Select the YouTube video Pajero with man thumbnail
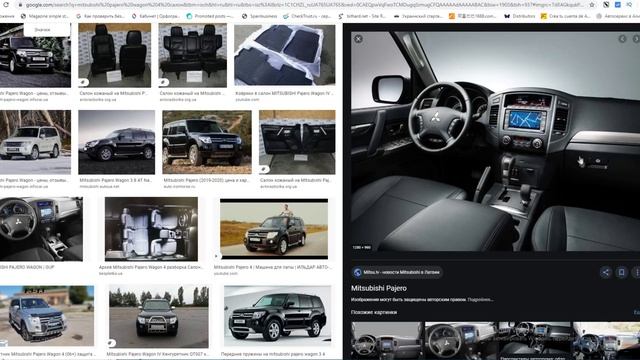 [x=274, y=229]
